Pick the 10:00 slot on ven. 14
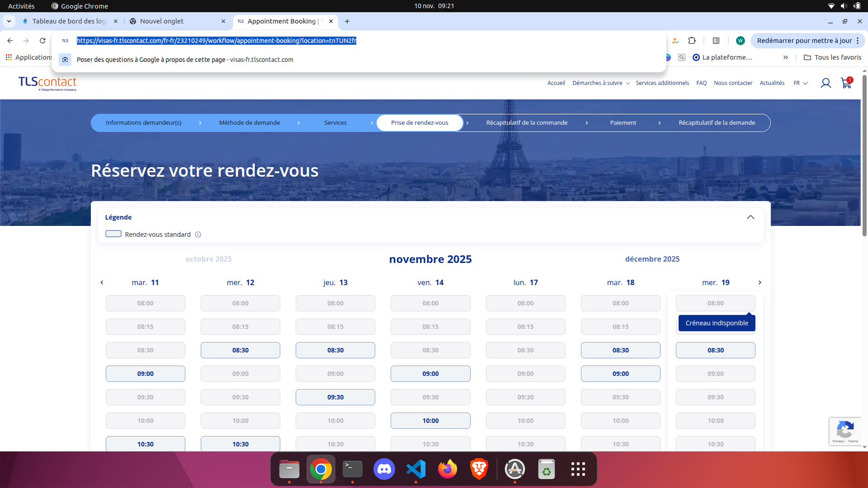The width and height of the screenshot is (868, 488). 430,421
